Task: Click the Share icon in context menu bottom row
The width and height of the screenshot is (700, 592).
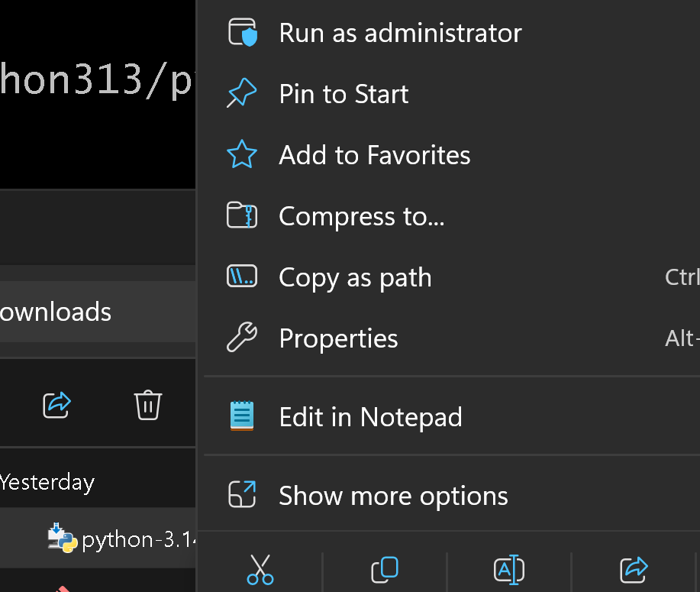Action: click(x=634, y=569)
